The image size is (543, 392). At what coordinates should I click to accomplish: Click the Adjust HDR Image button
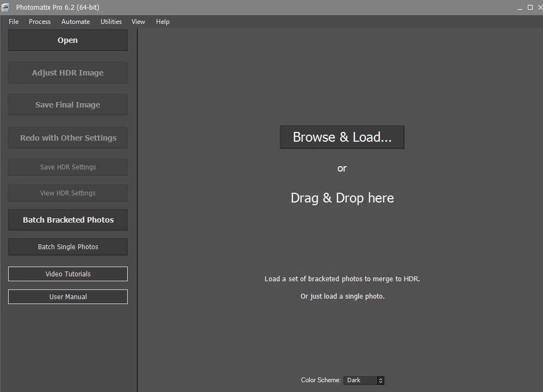pyautogui.click(x=68, y=73)
